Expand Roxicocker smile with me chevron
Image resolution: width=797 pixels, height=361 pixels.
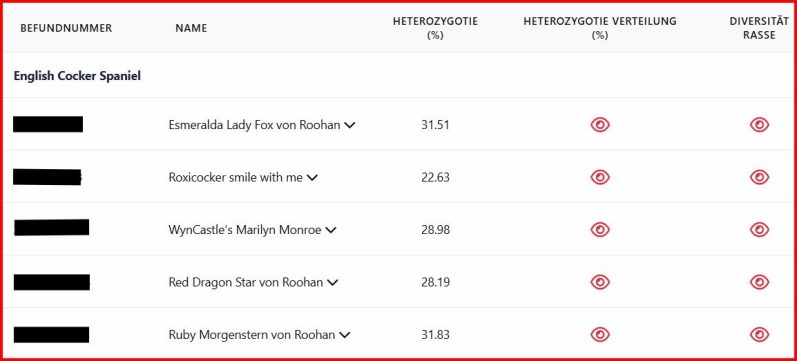pyautogui.click(x=312, y=177)
